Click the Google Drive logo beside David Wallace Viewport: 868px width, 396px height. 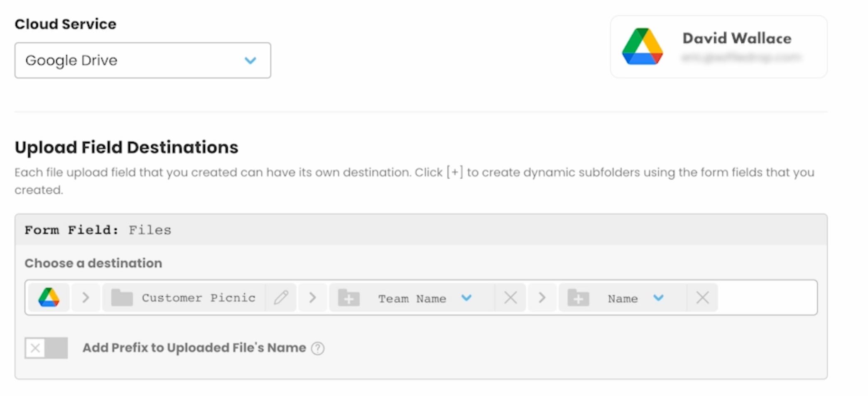point(642,46)
